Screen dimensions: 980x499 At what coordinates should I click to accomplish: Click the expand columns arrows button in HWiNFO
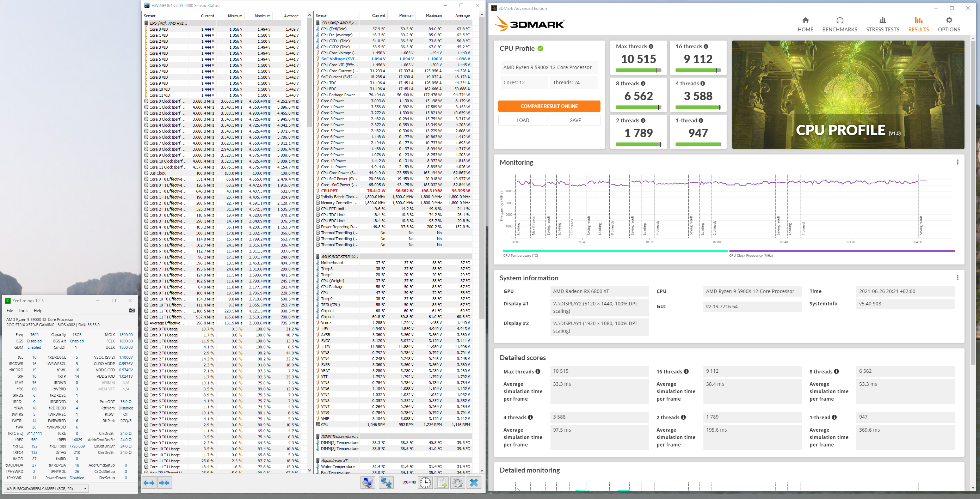[x=149, y=483]
